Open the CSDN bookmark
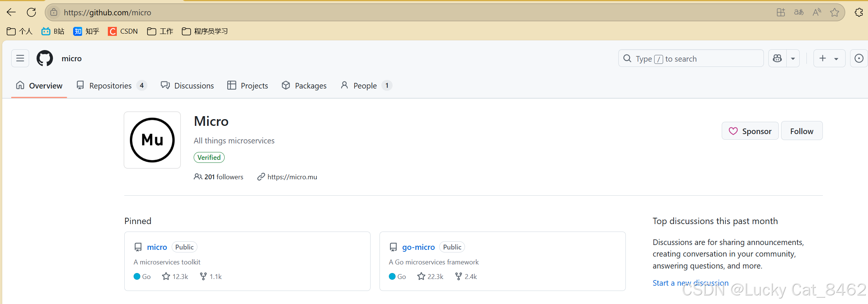The image size is (868, 304). 123,31
